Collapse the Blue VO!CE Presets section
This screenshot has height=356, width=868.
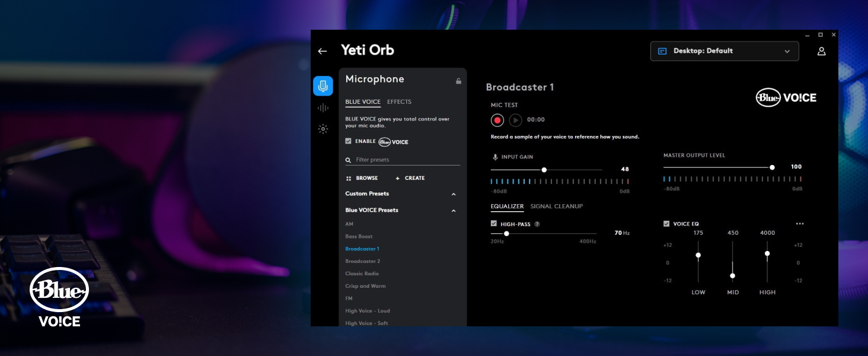click(x=454, y=211)
